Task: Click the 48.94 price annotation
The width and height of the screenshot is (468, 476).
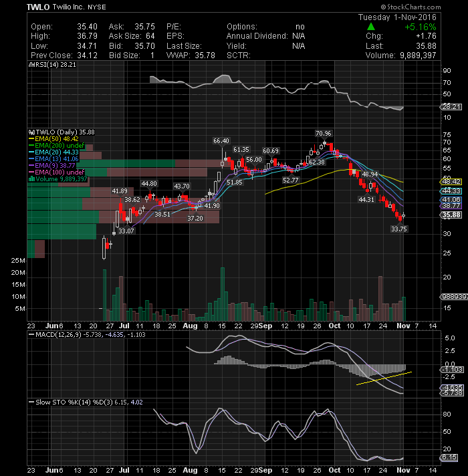Action: 370,174
